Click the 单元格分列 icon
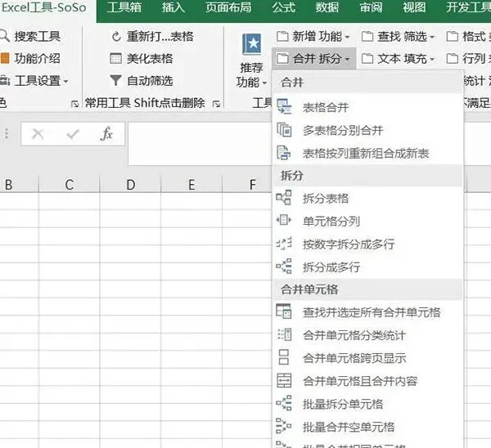Image resolution: width=491 pixels, height=448 pixels. click(x=284, y=220)
